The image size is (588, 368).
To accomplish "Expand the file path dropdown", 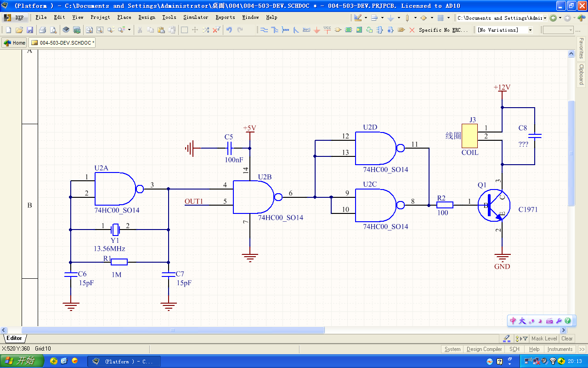I will coord(545,18).
